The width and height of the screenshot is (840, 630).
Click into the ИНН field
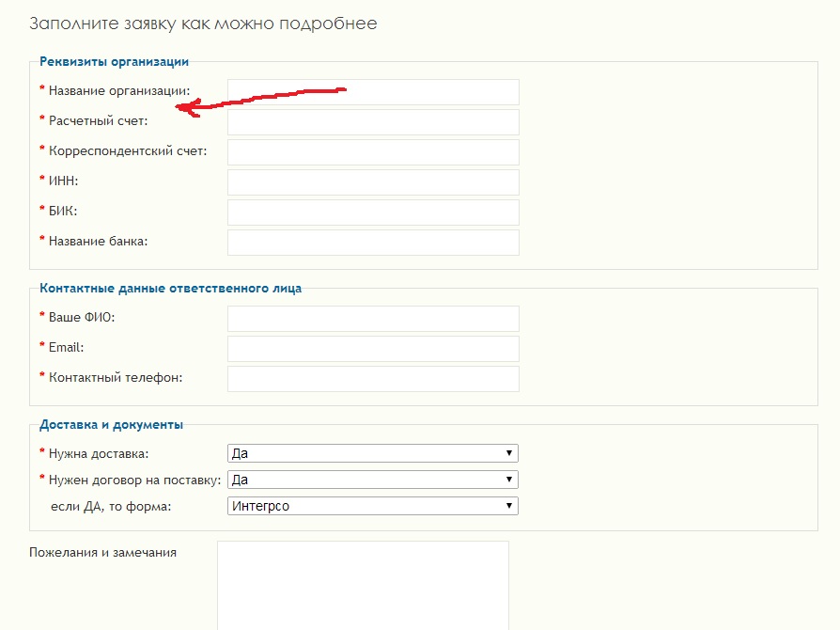click(x=373, y=182)
